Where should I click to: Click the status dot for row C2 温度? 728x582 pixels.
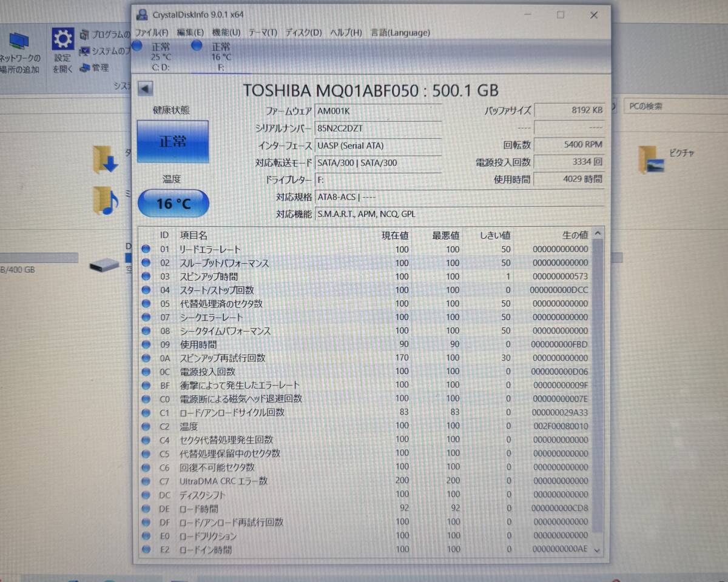pyautogui.click(x=146, y=426)
